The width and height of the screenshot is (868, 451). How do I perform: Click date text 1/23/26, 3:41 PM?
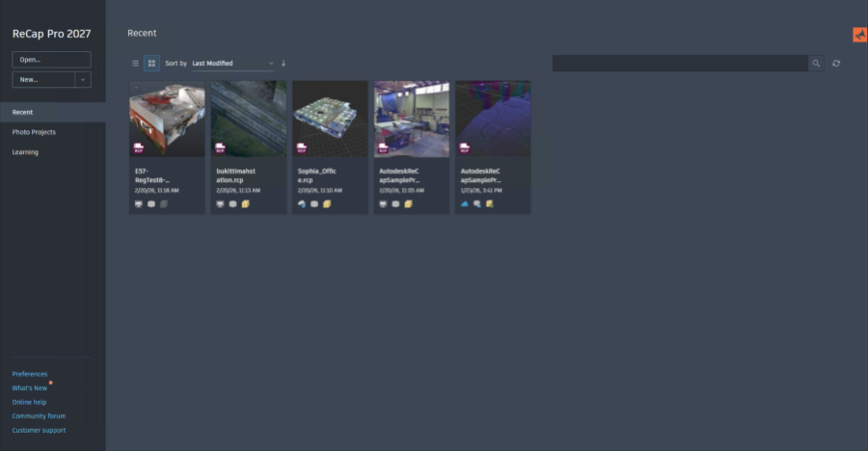pos(481,191)
